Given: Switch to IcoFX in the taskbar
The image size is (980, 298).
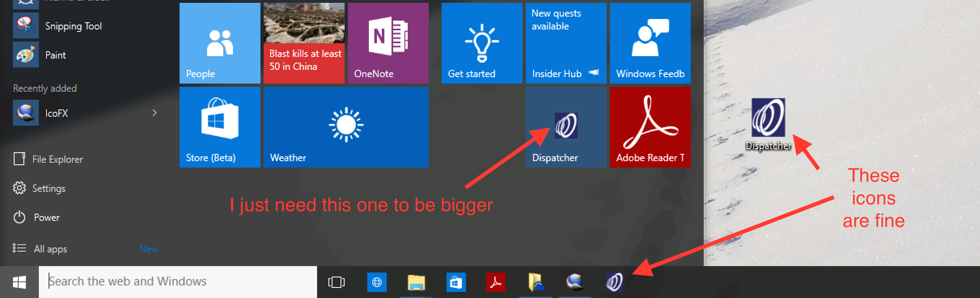Looking at the screenshot, I should (x=575, y=282).
